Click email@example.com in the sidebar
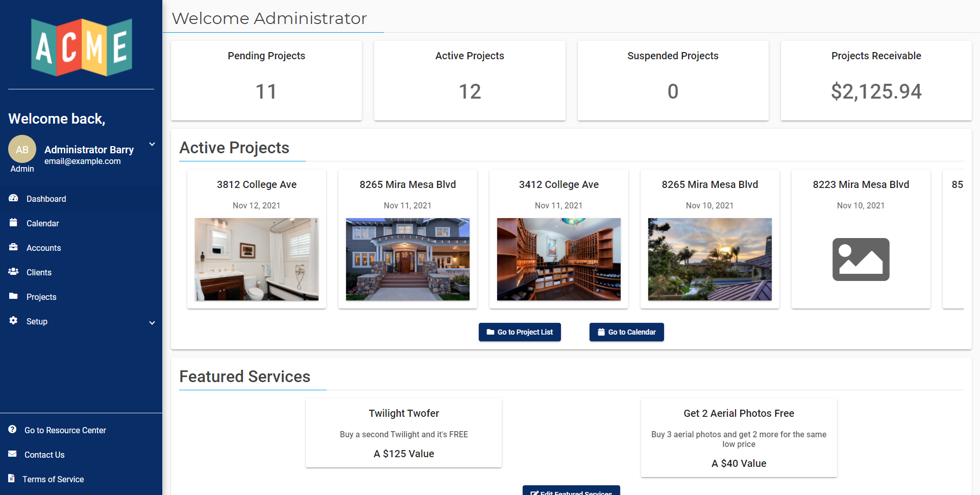The image size is (980, 495). [83, 161]
